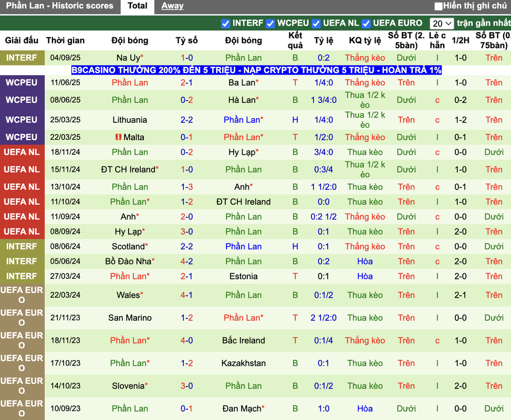Open the 20 recent matches dropdown
The width and height of the screenshot is (511, 420).
(x=442, y=24)
